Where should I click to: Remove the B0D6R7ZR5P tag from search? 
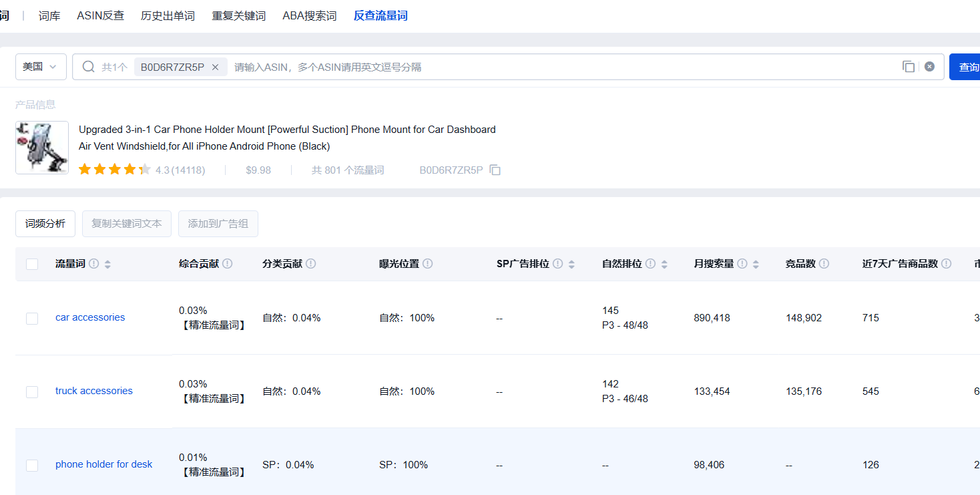[215, 67]
